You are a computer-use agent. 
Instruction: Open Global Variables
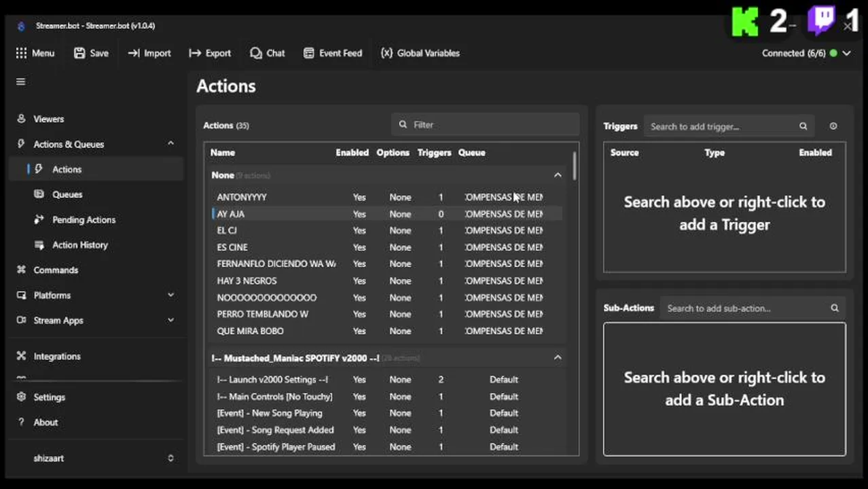[x=420, y=53]
